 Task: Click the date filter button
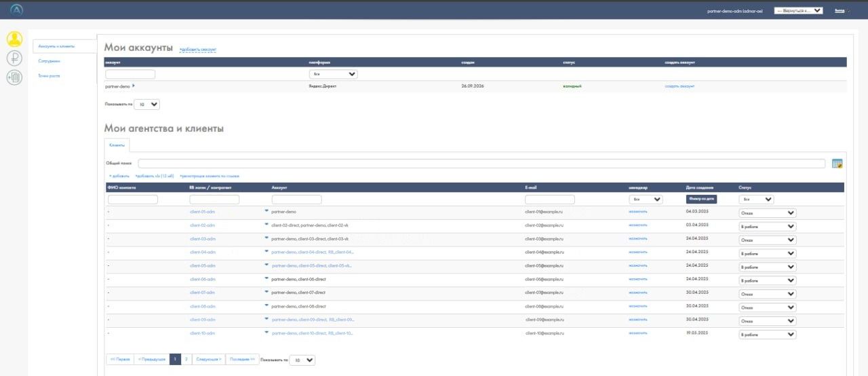(x=701, y=200)
